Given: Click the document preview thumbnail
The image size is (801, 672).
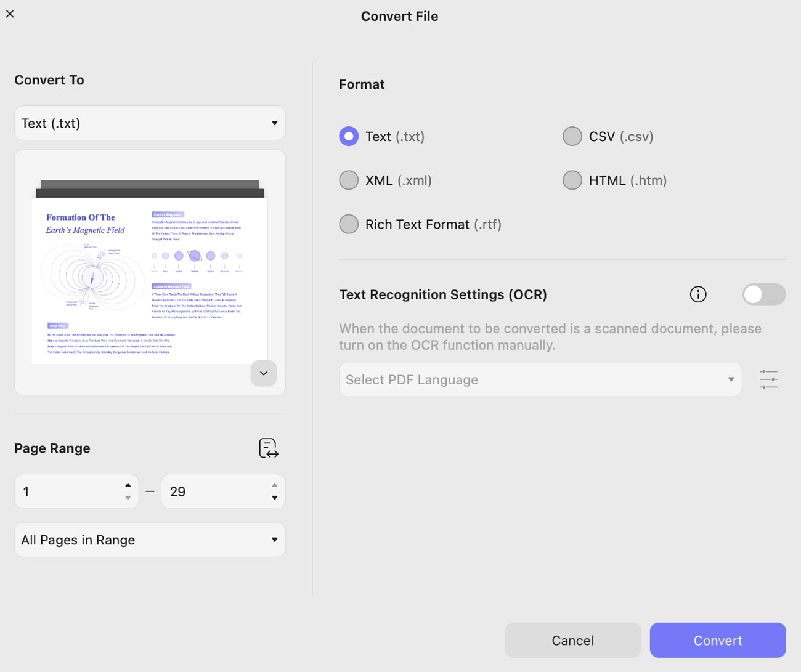Looking at the screenshot, I should click(x=150, y=272).
